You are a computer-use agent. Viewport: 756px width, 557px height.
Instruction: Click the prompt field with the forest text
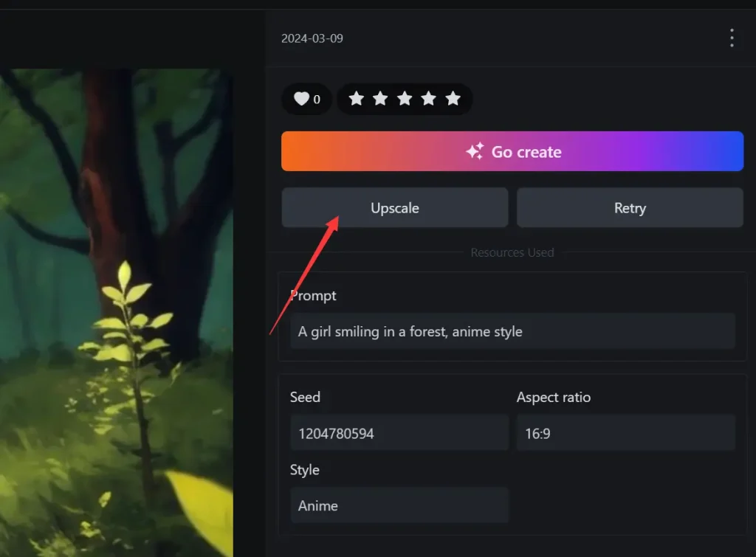point(512,331)
